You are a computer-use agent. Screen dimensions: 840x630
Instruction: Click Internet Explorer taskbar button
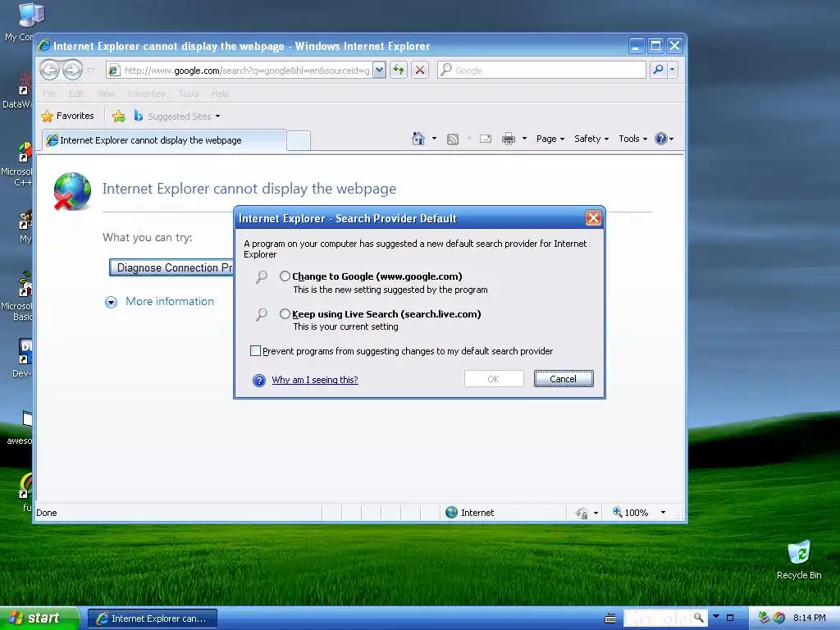tap(153, 619)
